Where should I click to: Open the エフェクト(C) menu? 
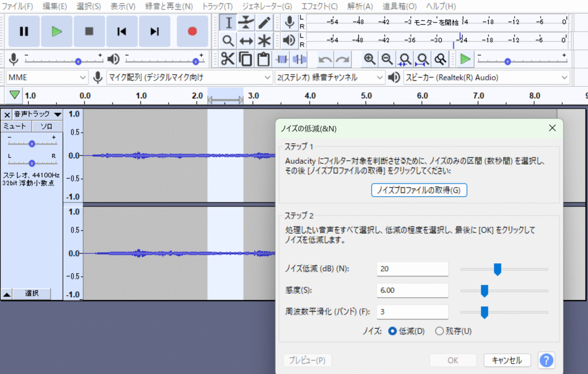click(319, 6)
